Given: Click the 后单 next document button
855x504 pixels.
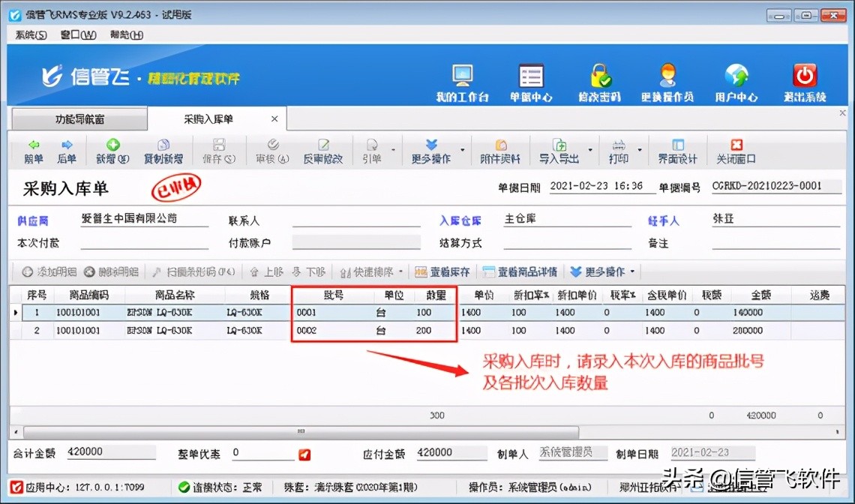Looking at the screenshot, I should tap(66, 152).
